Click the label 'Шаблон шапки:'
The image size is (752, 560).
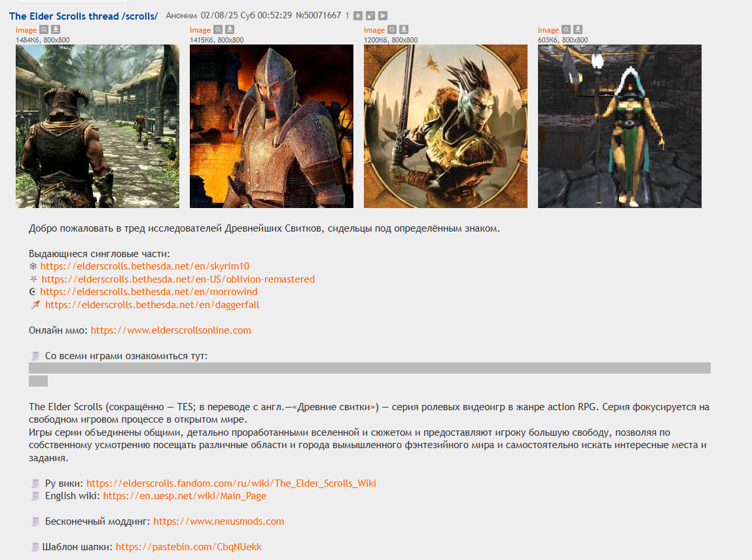(78, 546)
